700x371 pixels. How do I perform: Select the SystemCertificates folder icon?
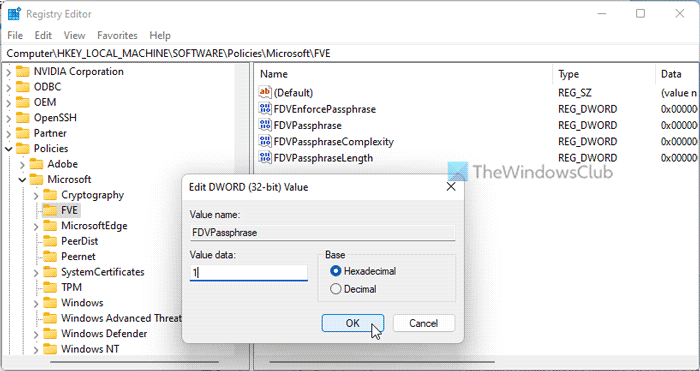[50, 272]
